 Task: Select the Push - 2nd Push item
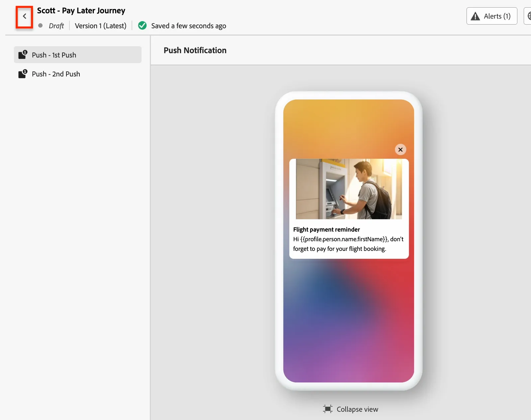tap(78, 74)
